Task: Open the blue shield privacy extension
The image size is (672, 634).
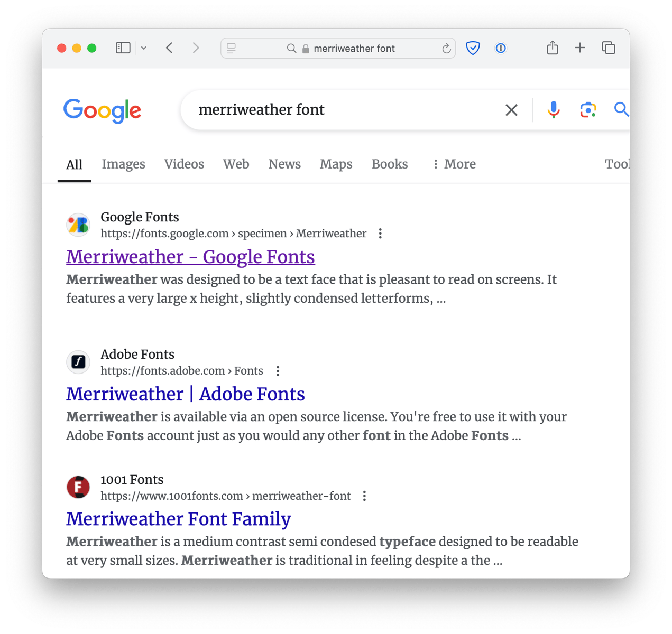Action: coord(473,49)
